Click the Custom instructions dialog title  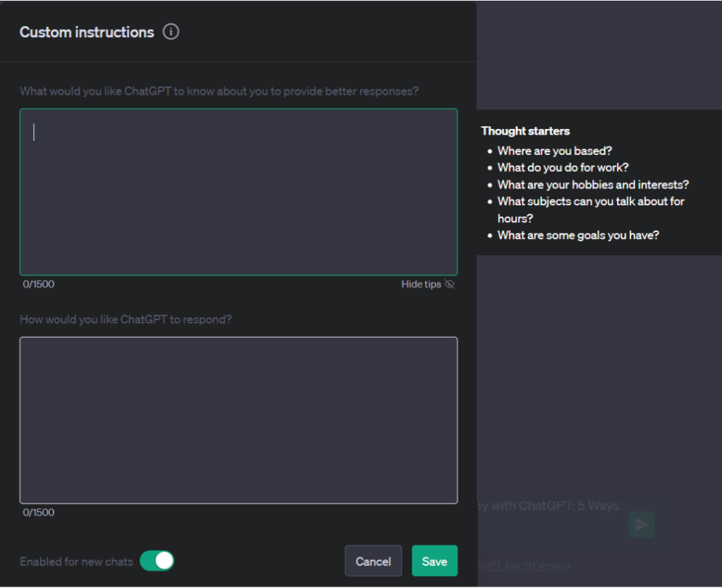86,32
